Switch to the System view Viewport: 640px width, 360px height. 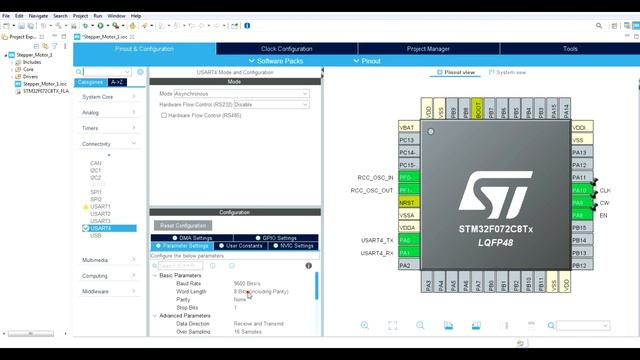(x=507, y=72)
